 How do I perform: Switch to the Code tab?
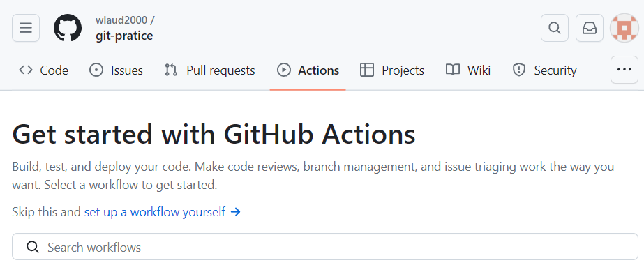pyautogui.click(x=43, y=70)
